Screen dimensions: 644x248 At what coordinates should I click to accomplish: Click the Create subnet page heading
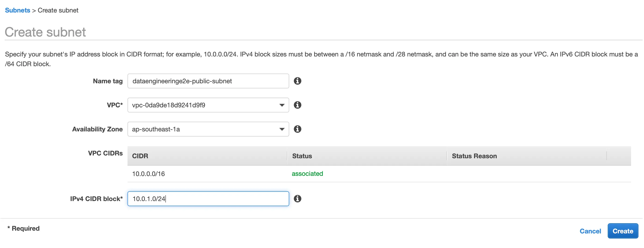click(45, 32)
